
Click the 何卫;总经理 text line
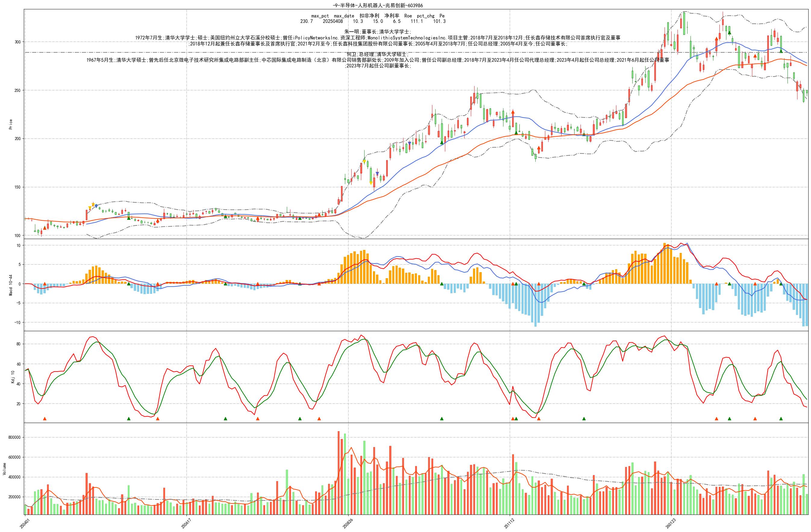(x=378, y=54)
